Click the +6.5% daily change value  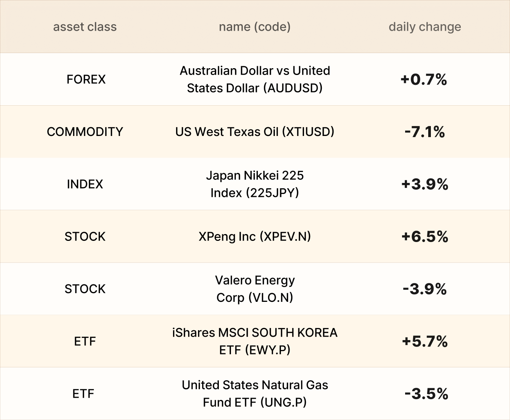tap(424, 237)
